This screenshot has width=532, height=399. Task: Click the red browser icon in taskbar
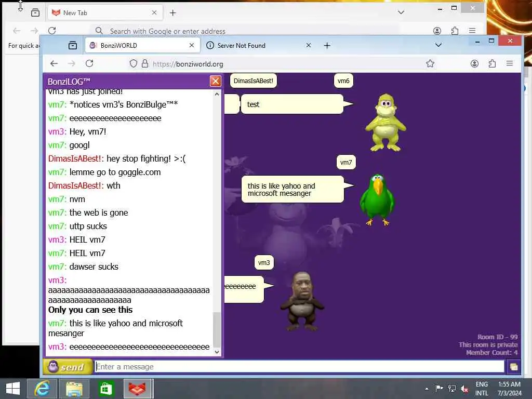138,389
